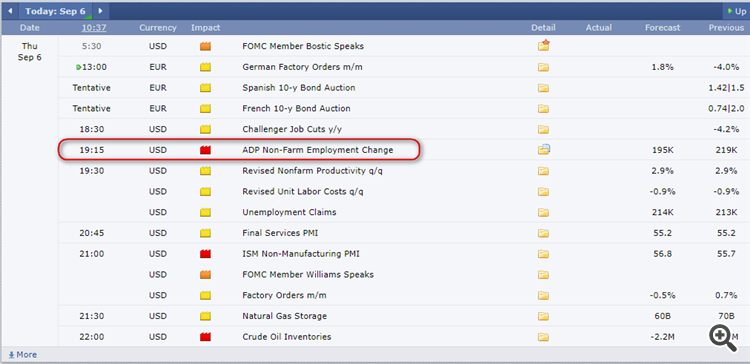Click the Currency column header
750x364 pixels.
click(x=158, y=28)
